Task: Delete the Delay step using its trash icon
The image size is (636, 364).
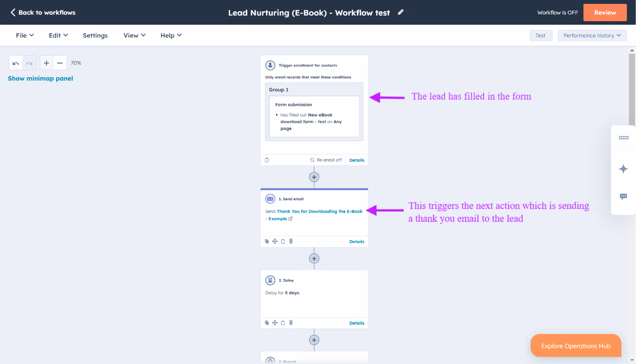Action: (x=291, y=323)
